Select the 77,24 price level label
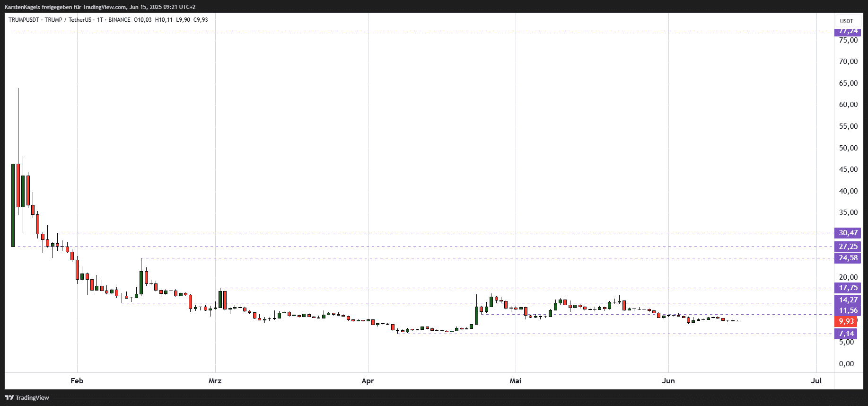The width and height of the screenshot is (868, 406). (x=848, y=31)
